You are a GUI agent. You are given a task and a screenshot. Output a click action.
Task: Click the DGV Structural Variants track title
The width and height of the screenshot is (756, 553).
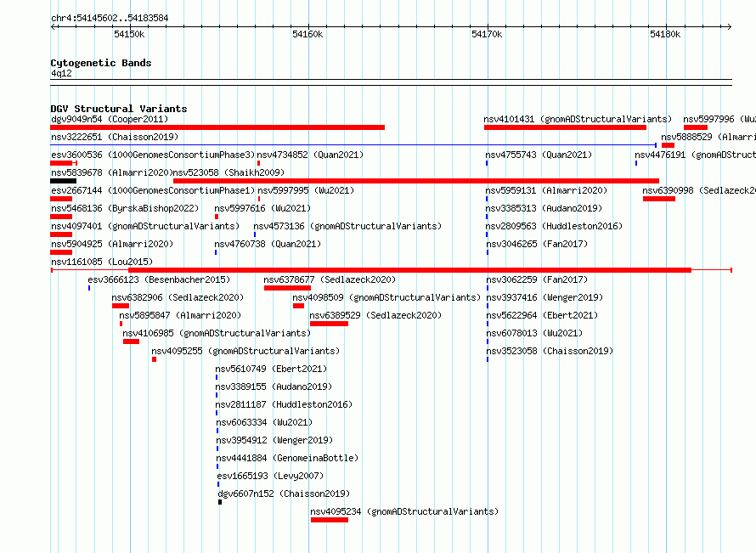[119, 109]
